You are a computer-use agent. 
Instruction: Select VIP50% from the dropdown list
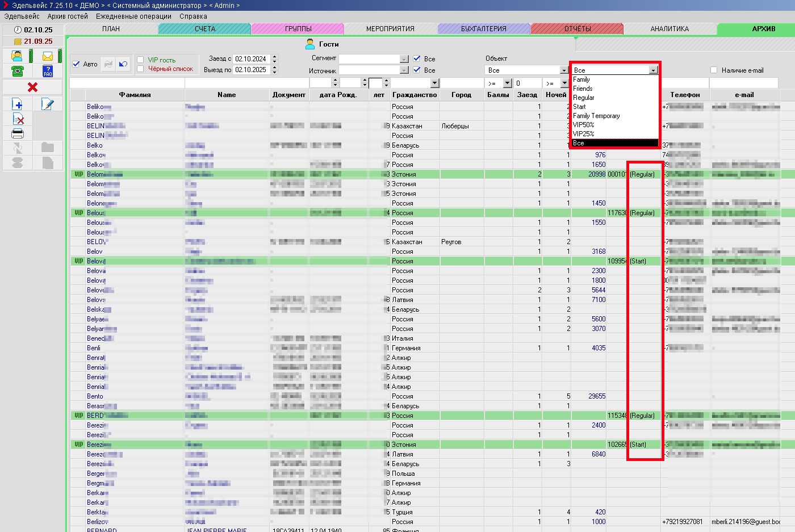tap(583, 125)
